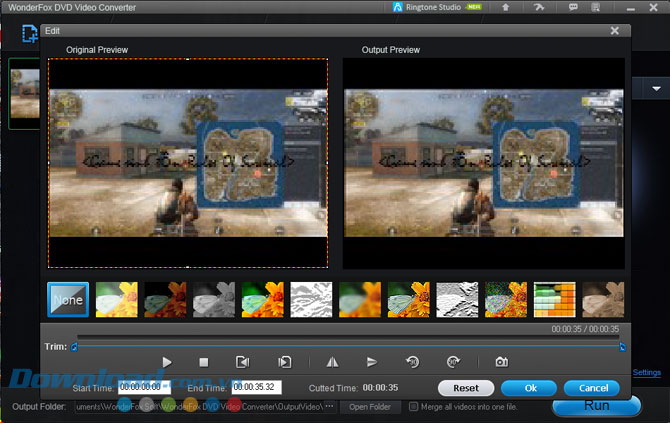Click the Reset button
Screen dimensions: 670x423
point(466,388)
